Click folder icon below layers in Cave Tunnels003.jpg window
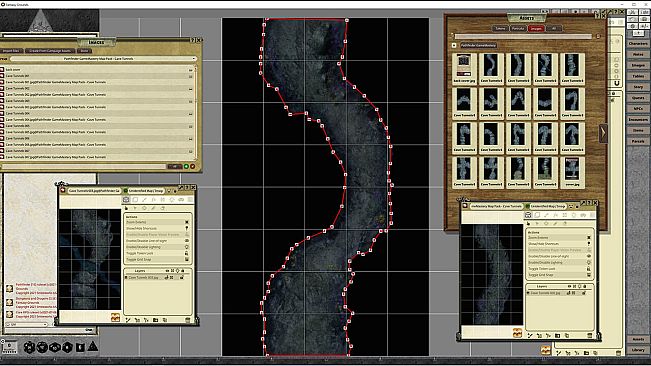 click(155, 320)
